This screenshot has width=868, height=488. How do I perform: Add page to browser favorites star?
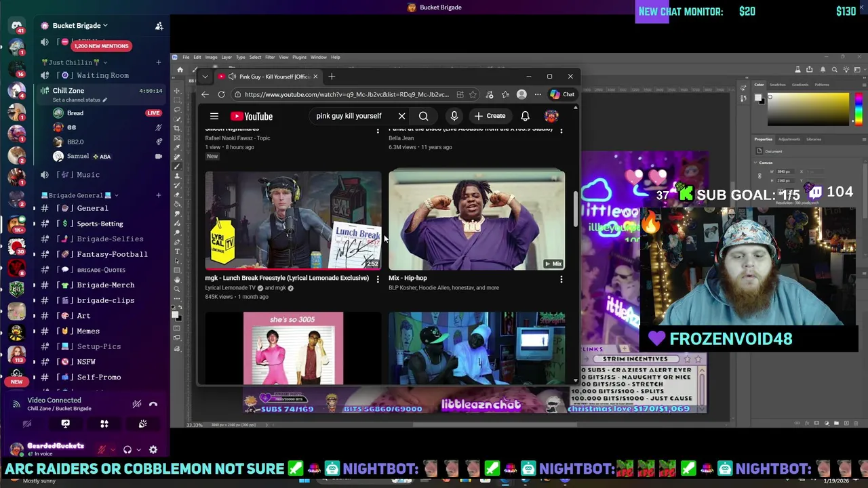pos(473,94)
